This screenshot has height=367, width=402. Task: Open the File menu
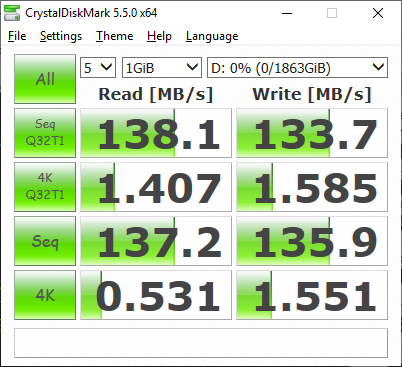click(17, 36)
